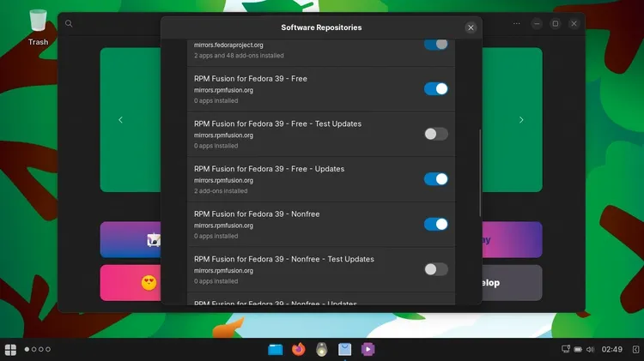Open the purple media player dock icon
644x361 pixels.
coord(368,349)
